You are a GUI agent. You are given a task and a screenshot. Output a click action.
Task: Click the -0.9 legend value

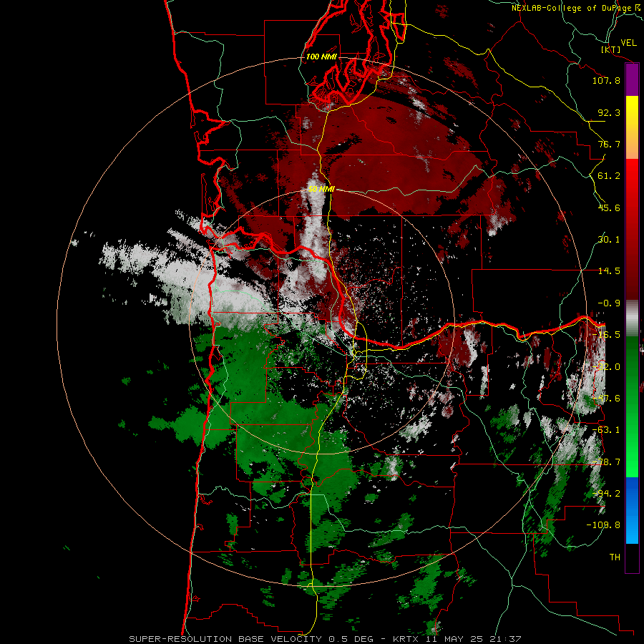click(609, 303)
